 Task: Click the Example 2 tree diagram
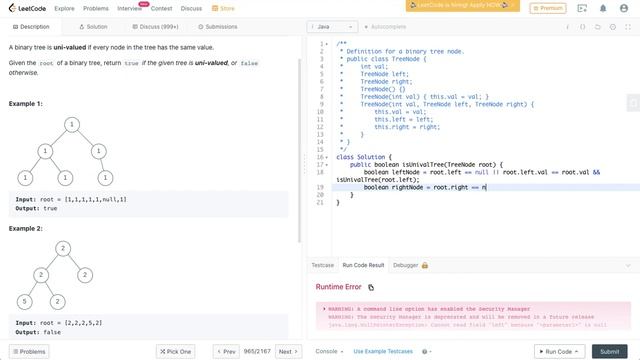point(55,275)
